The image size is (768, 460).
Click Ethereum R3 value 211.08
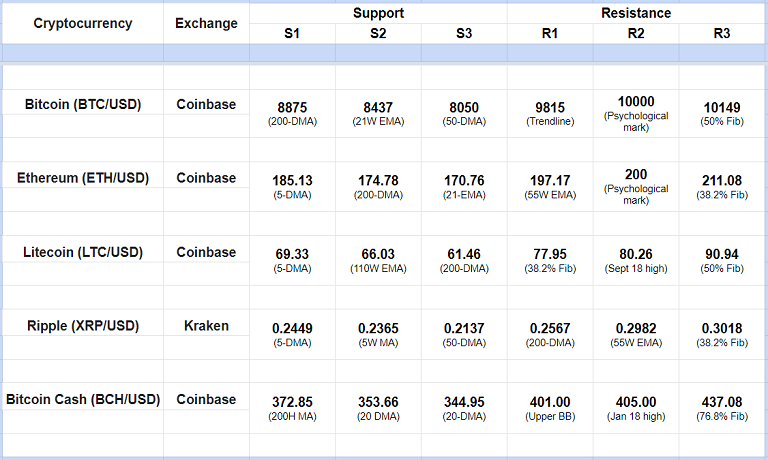[x=722, y=181]
